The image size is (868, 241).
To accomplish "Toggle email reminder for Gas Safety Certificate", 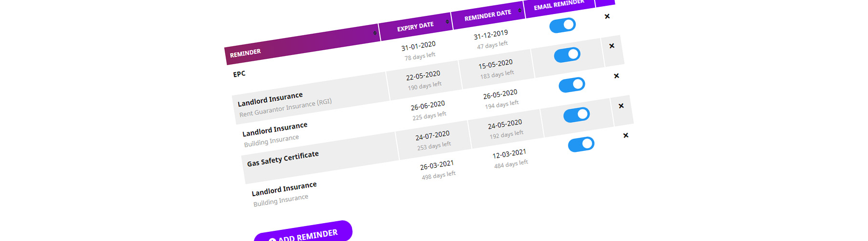I will pyautogui.click(x=576, y=115).
